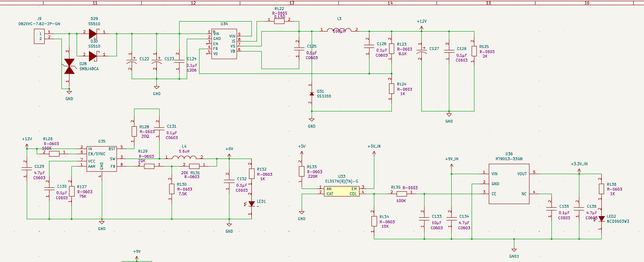Click the +3.3V_IN power label

tap(579, 164)
